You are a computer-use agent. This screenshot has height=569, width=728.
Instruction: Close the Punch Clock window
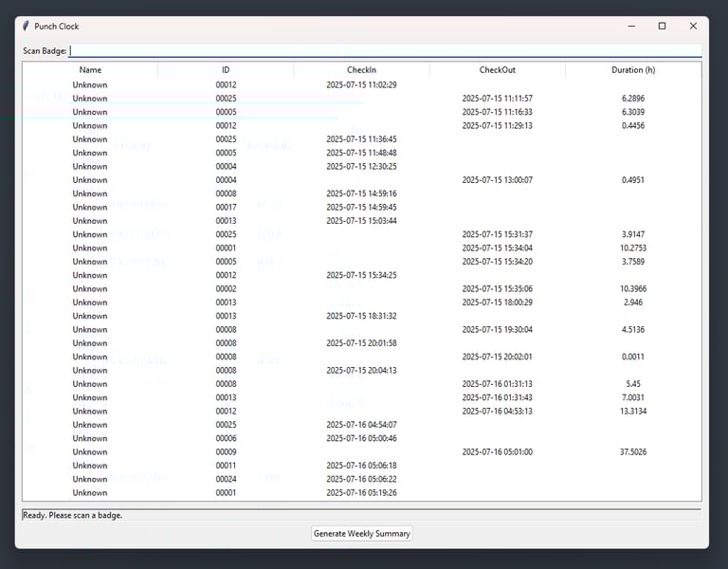click(693, 26)
